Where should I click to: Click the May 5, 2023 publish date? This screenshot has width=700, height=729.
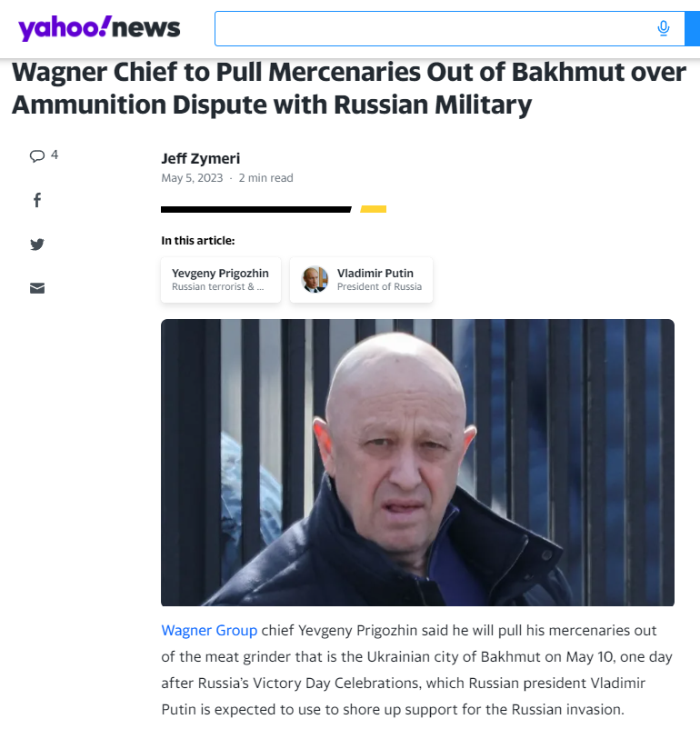[x=192, y=178]
